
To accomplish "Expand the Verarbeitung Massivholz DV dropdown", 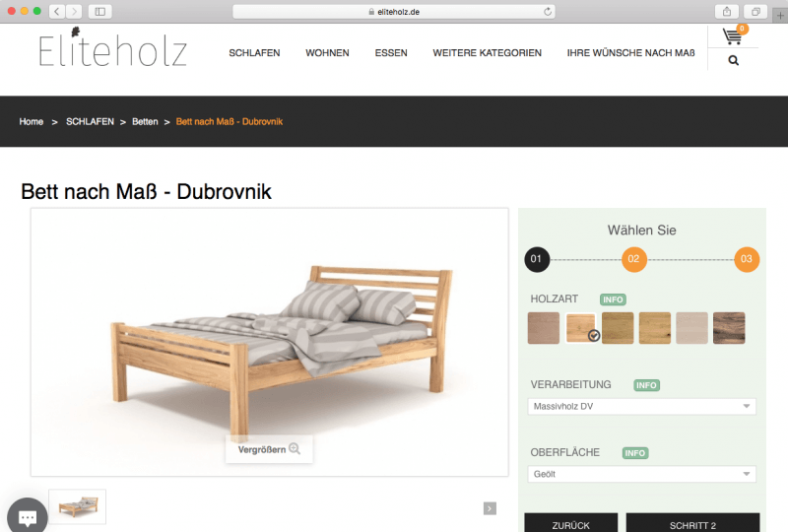I will click(x=642, y=406).
